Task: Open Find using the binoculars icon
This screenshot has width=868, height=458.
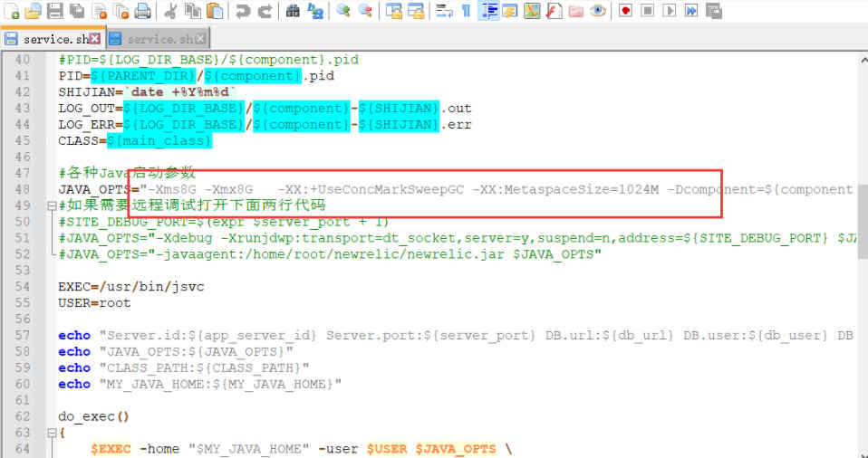Action: [x=293, y=11]
